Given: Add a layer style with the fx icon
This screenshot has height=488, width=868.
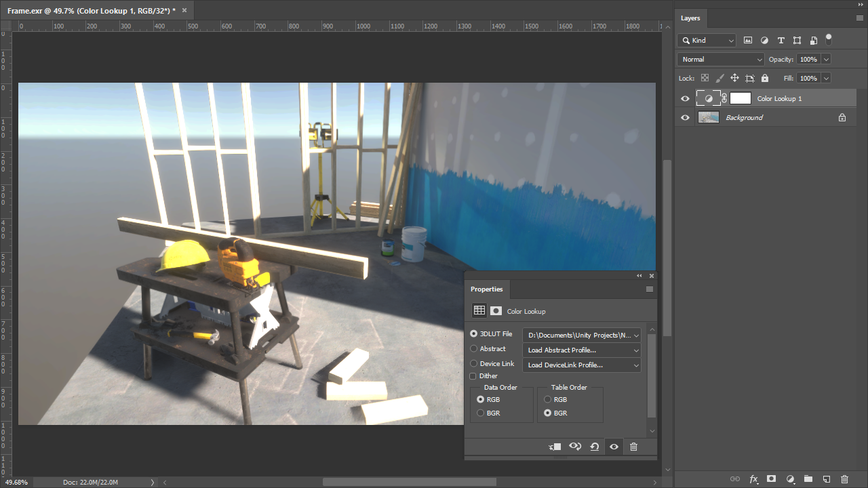Looking at the screenshot, I should (753, 479).
